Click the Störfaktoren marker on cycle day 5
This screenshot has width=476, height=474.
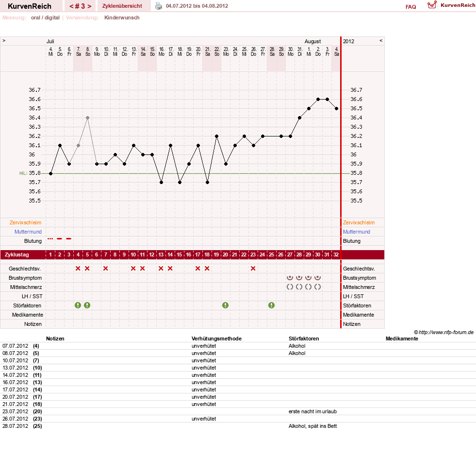point(87,305)
